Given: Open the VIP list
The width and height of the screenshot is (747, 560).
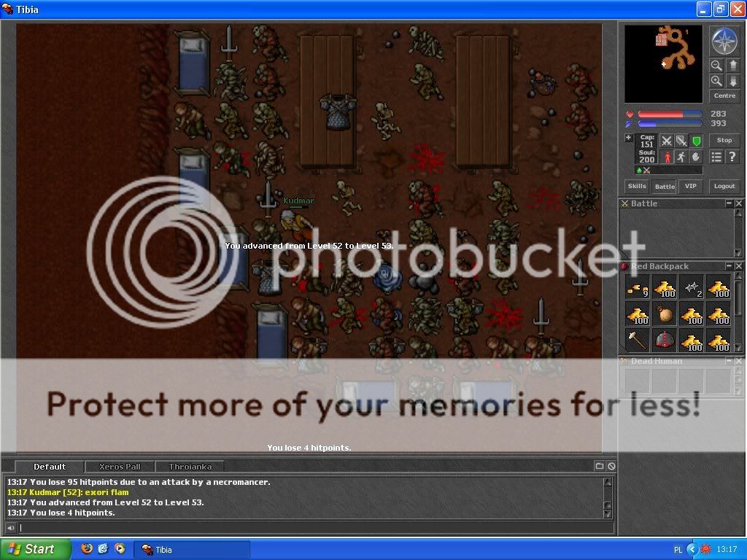Looking at the screenshot, I should [690, 186].
